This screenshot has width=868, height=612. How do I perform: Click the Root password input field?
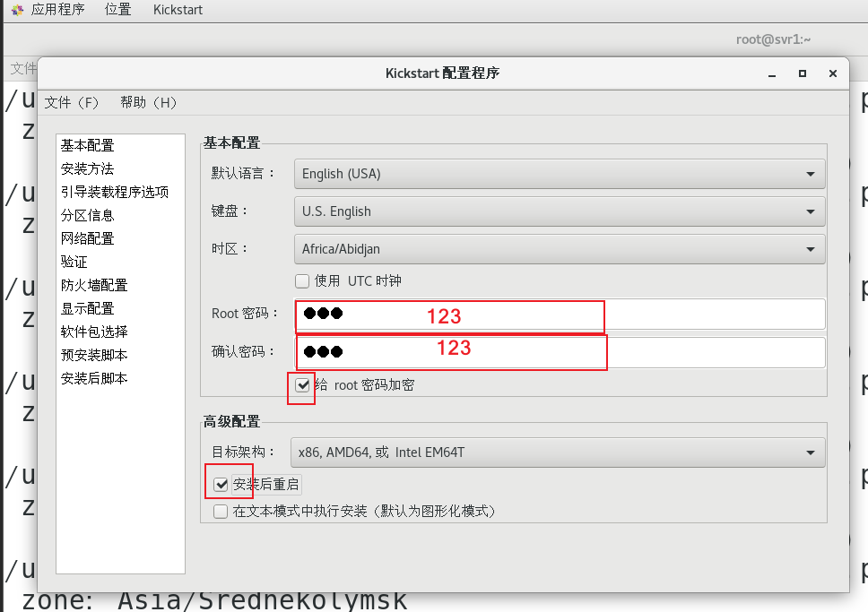(560, 314)
